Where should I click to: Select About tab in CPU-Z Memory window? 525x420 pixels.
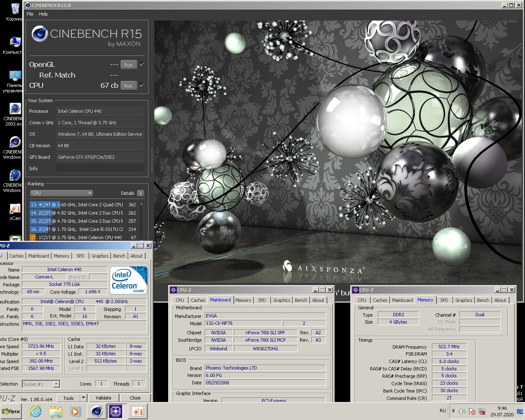click(500, 300)
